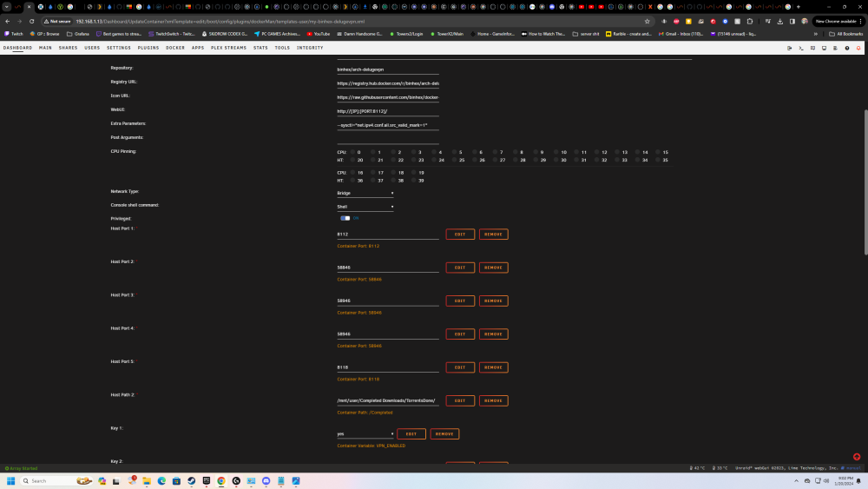Check HT 39 pinning box
The width and height of the screenshot is (868, 489).
point(413,180)
